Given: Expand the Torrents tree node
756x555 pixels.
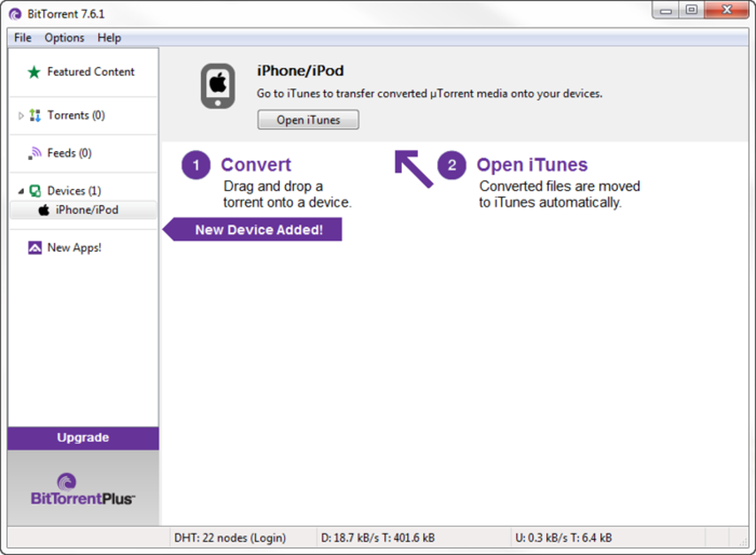Looking at the screenshot, I should (21, 116).
